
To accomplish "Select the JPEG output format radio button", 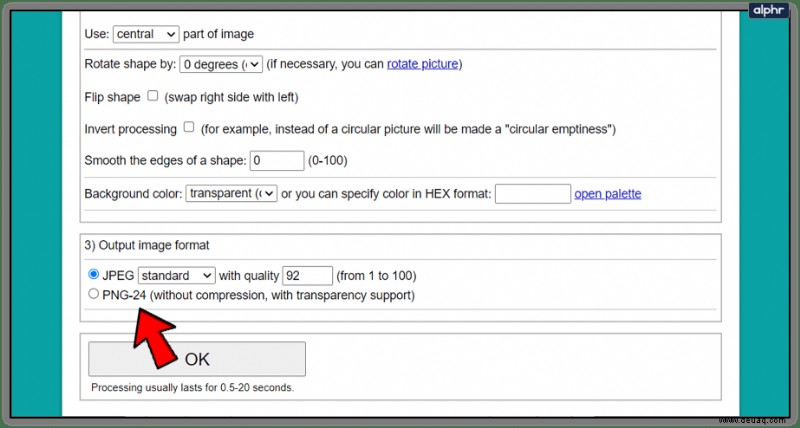I will point(93,274).
